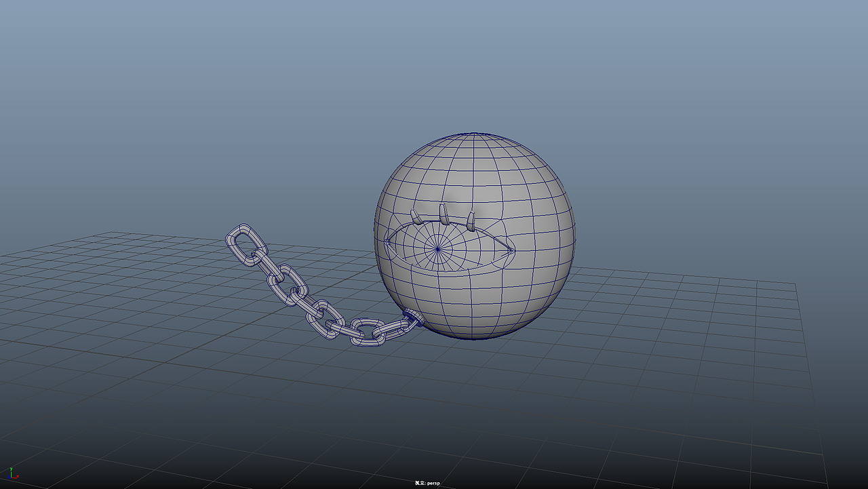Click the XYZ axis orientation gizmo

point(13,474)
